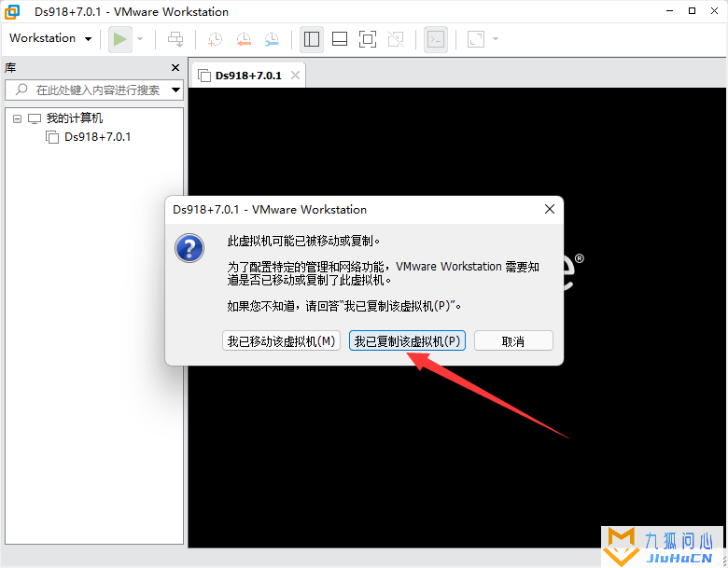Image resolution: width=728 pixels, height=568 pixels.
Task: Click the send Ctrl+Alt+Del toolbar icon
Action: (x=175, y=39)
